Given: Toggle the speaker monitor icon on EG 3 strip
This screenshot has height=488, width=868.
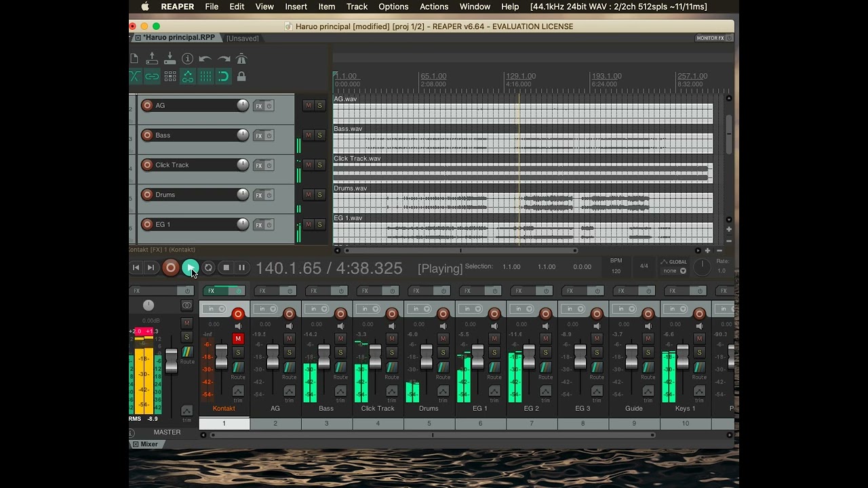Looking at the screenshot, I should pos(597,326).
